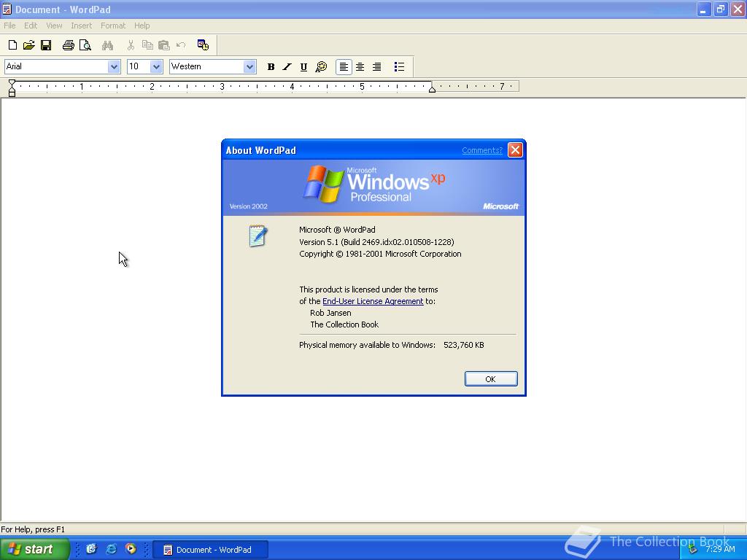
Task: Click the WordPad title bar app icon
Action: [x=7, y=9]
